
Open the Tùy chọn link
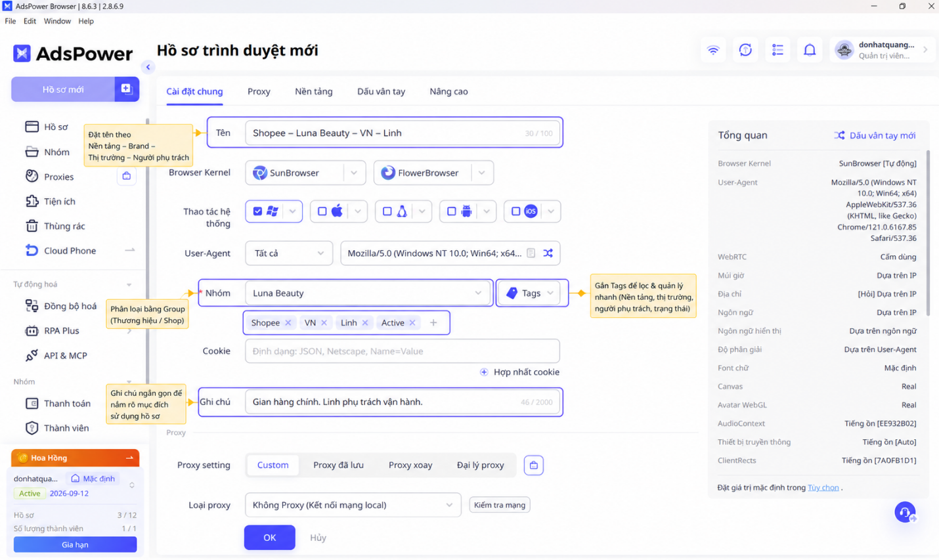click(823, 488)
